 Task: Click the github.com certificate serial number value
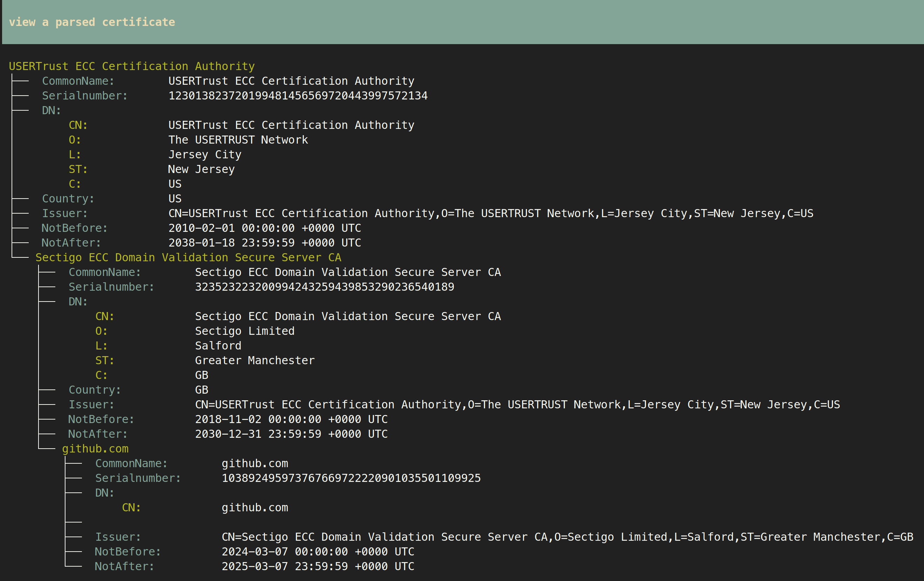pos(351,478)
